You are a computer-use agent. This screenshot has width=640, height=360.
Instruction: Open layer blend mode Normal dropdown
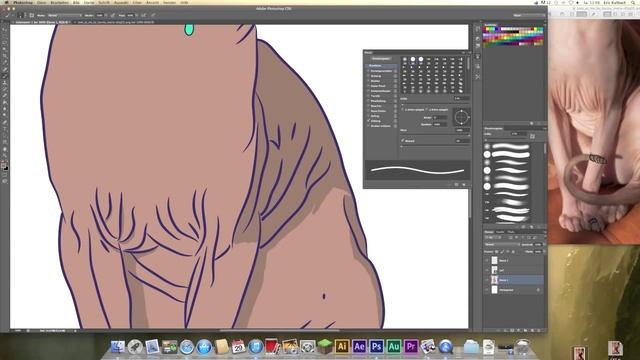tap(502, 244)
